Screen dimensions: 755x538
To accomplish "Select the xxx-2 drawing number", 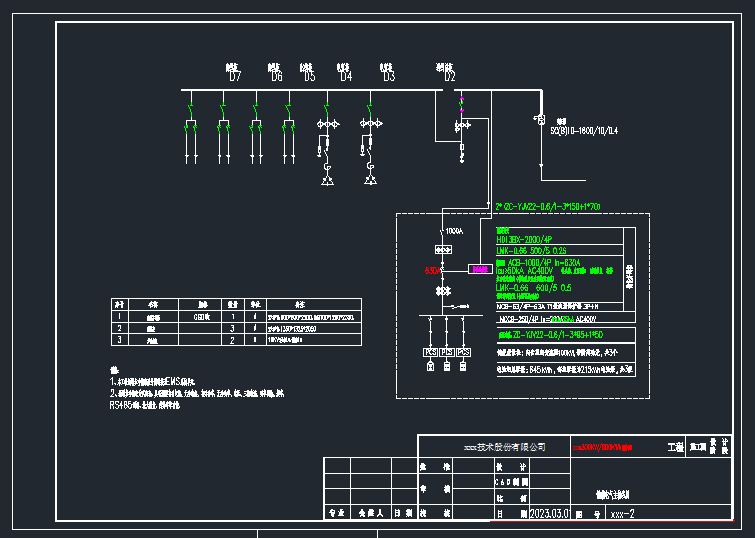I will tap(622, 513).
